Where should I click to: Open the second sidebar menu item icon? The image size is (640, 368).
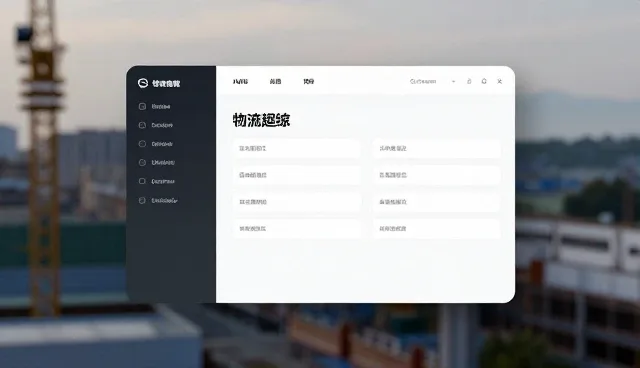142,125
